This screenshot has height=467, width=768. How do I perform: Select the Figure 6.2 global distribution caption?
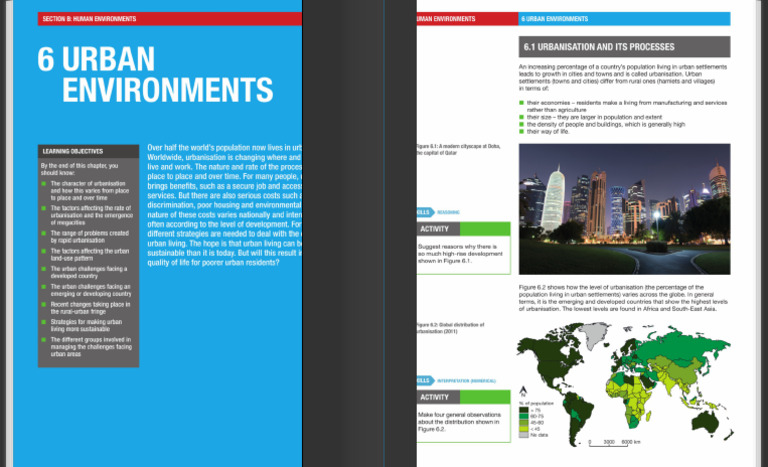click(451, 328)
